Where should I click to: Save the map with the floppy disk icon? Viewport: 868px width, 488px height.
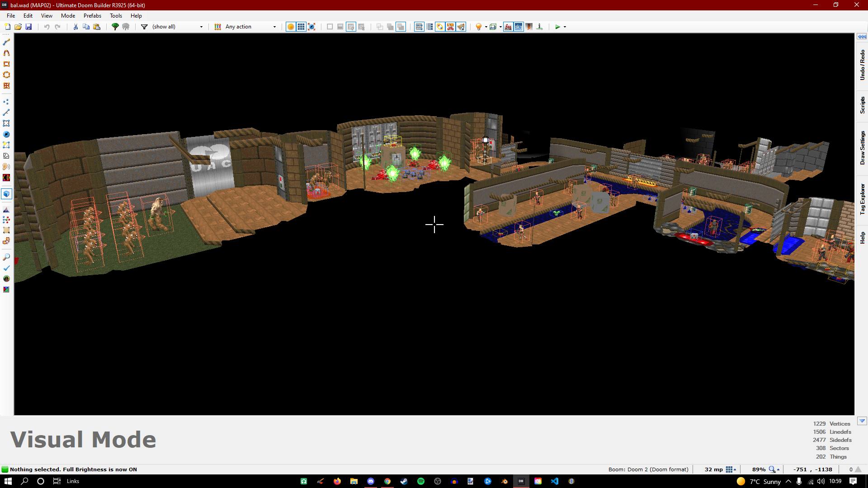pos(28,27)
